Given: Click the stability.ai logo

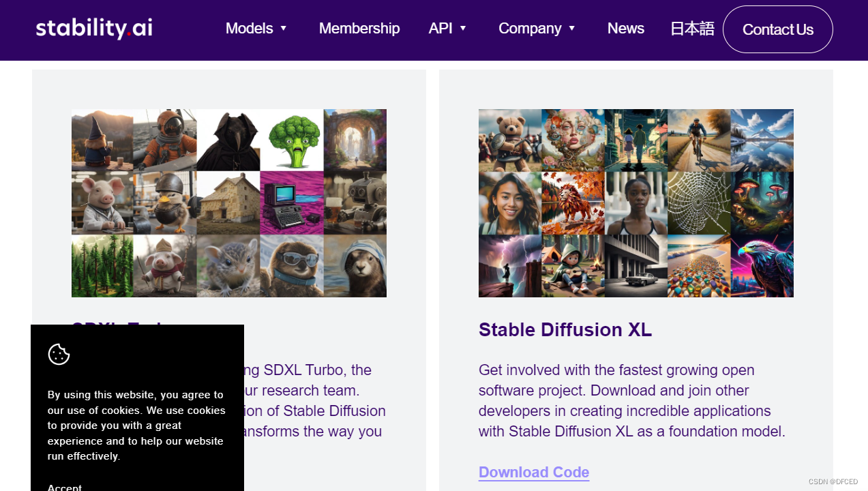Looking at the screenshot, I should 94,28.
